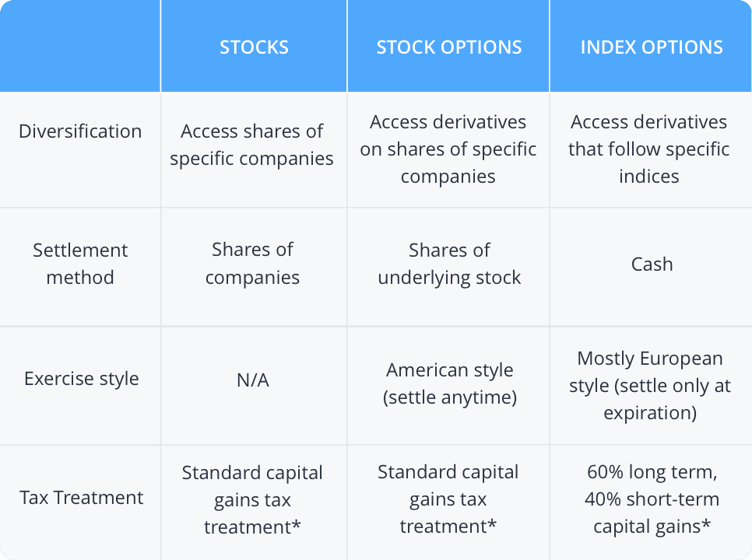Click the STOCK OPTIONS column header
Image resolution: width=752 pixels, height=560 pixels.
[448, 47]
